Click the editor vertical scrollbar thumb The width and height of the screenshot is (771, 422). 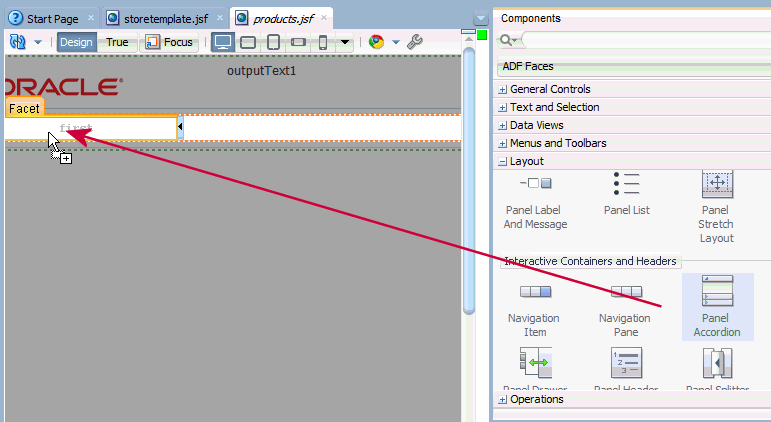click(x=469, y=181)
